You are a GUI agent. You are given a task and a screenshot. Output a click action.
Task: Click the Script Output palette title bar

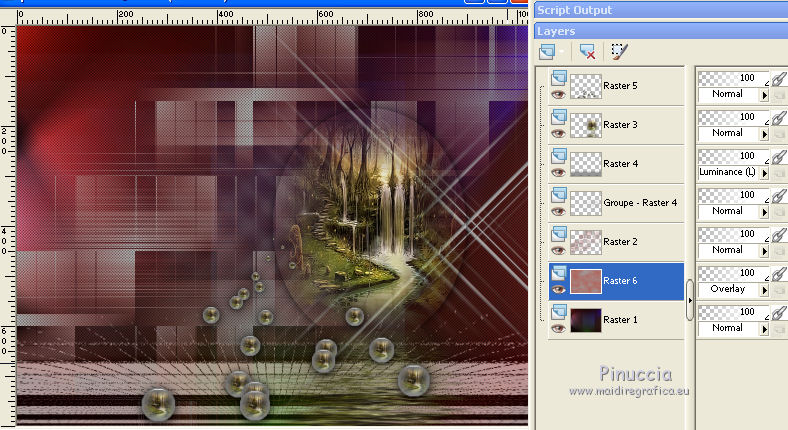(661, 10)
